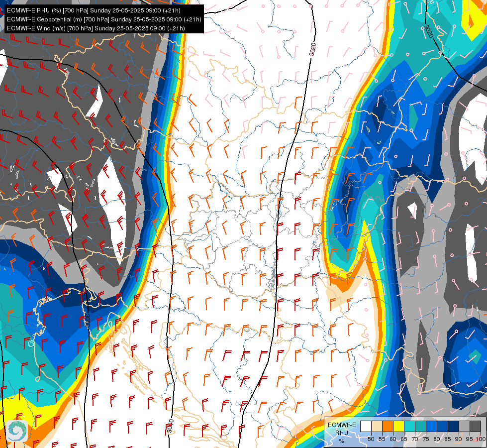The height and width of the screenshot is (448, 487).
Task: Click the legend label '75'
Action: click(426, 439)
